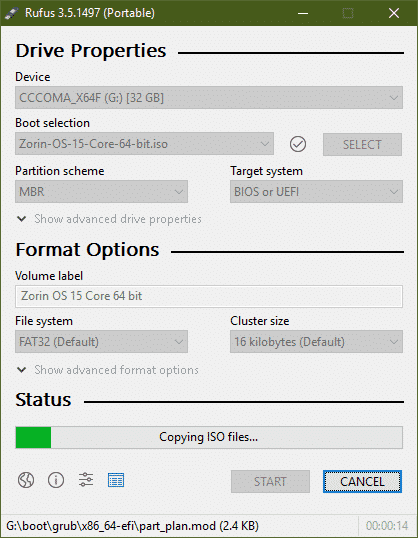Minimize the Rufus window

(x=303, y=13)
